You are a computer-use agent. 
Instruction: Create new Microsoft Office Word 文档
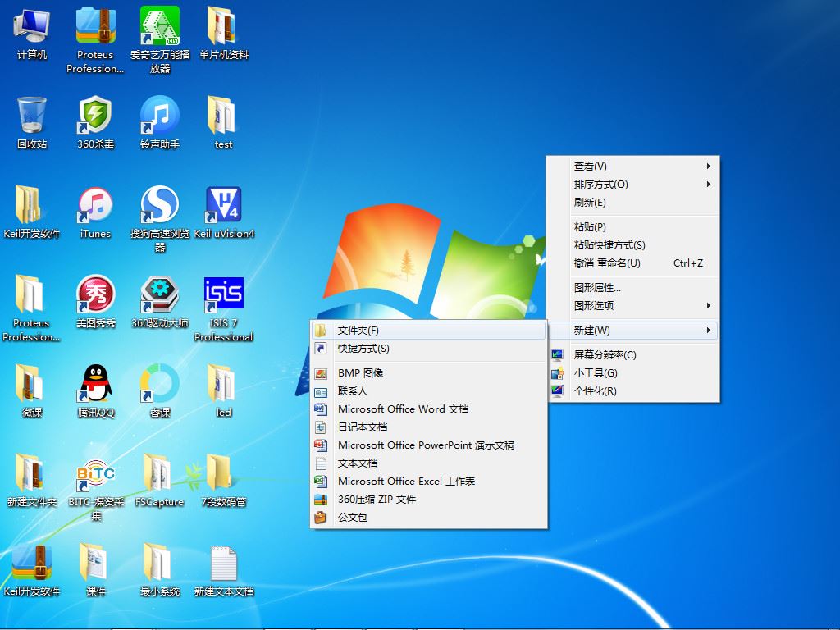click(428, 409)
